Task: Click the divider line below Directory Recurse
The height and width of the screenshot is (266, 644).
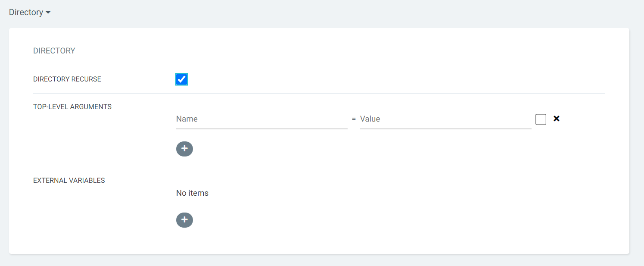Action: (319, 93)
